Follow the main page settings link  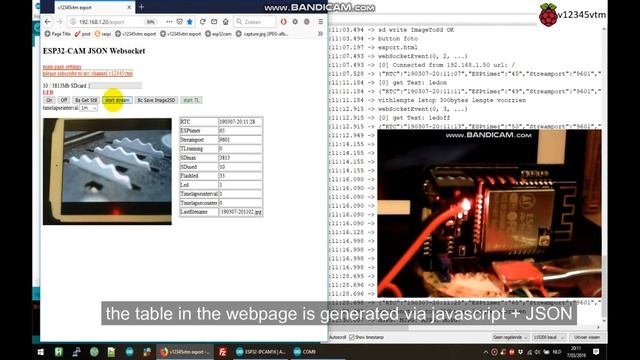[x=62, y=67]
